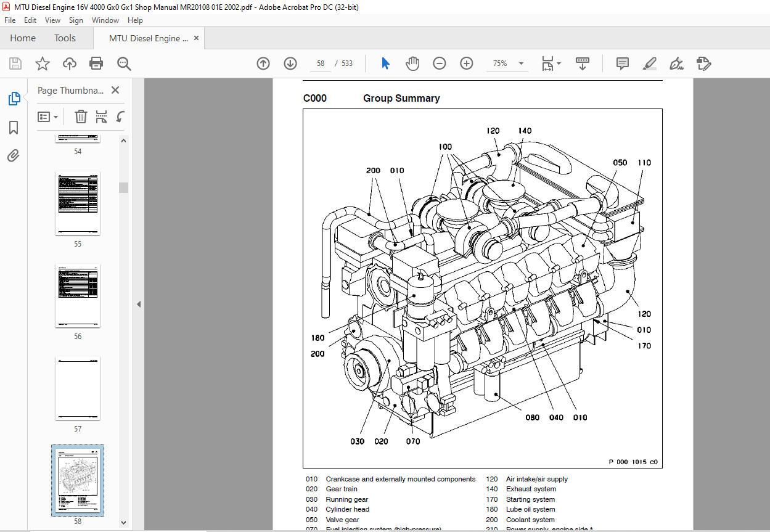Choose the selection arrow tool

coord(386,63)
